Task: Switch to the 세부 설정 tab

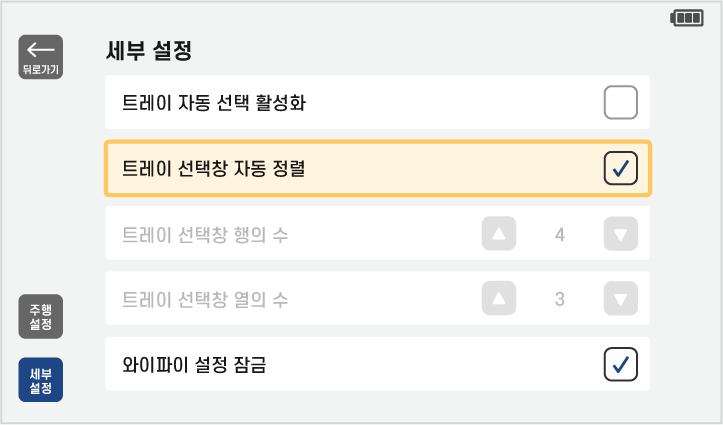Action: [x=41, y=379]
